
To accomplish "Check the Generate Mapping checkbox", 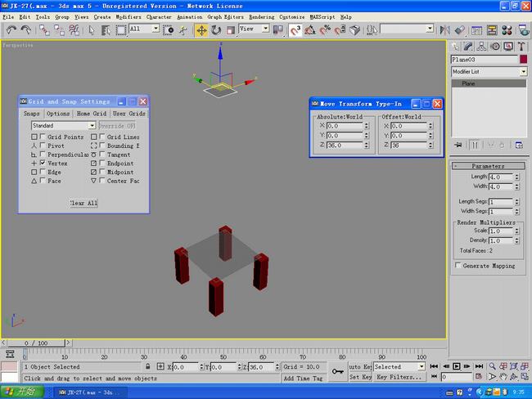I will [458, 266].
